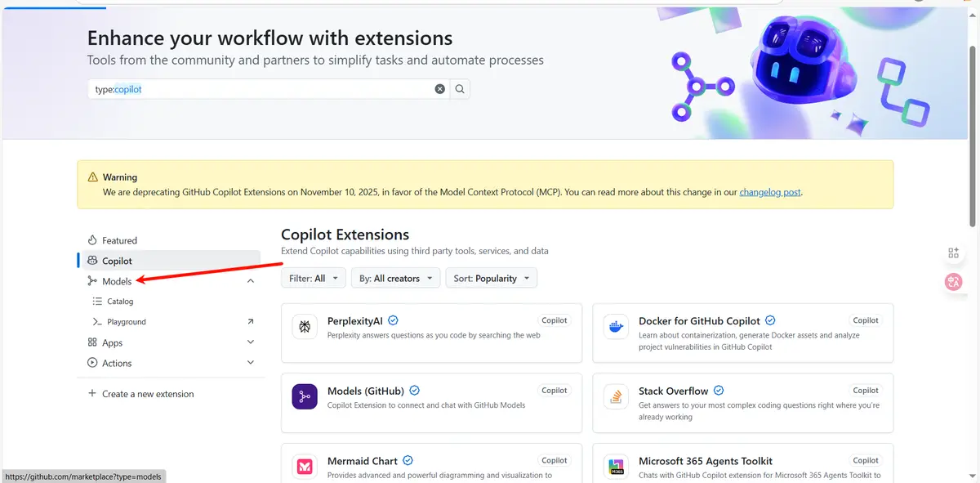
Task: Open the Sort: Popularity dropdown
Action: pyautogui.click(x=492, y=279)
